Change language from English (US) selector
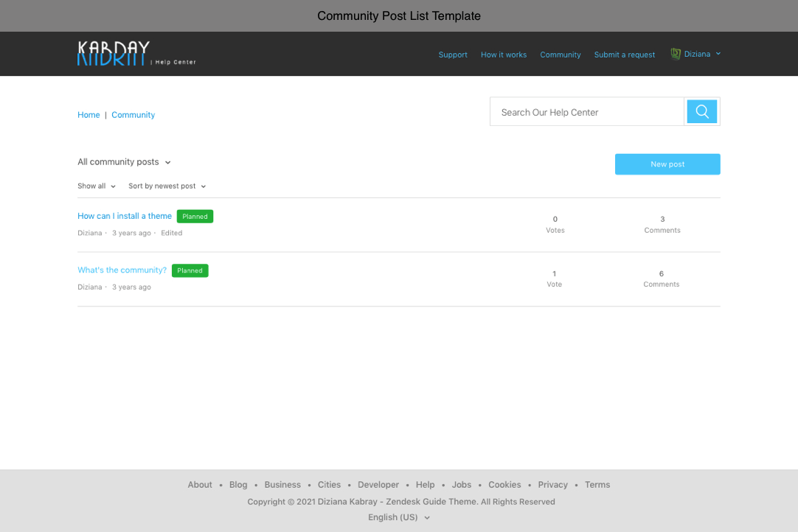 398,517
